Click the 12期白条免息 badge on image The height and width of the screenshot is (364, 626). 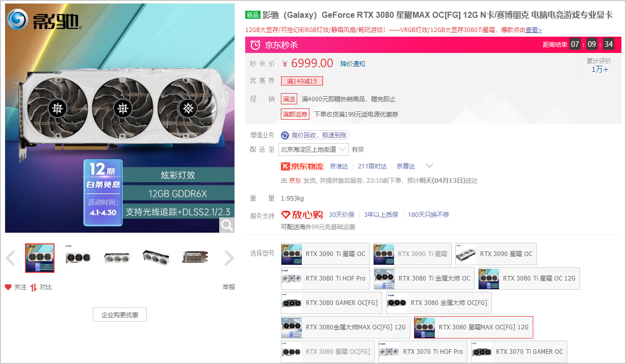pyautogui.click(x=103, y=192)
